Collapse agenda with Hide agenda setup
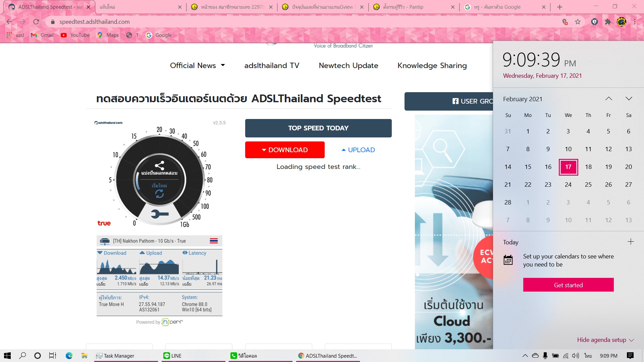644x362 pixels. (605, 340)
